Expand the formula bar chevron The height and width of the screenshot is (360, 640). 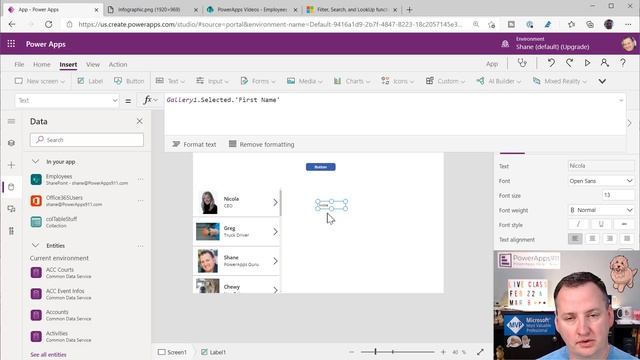[x=621, y=100]
